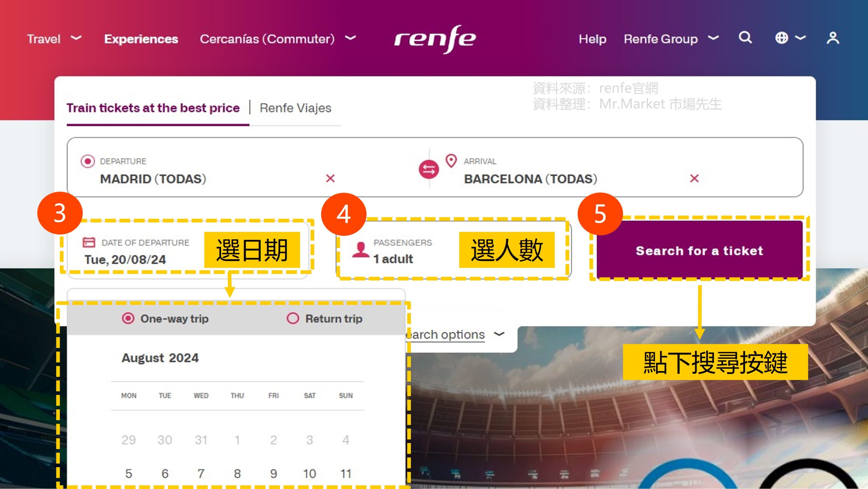868x489 pixels.
Task: Expand the Travel dropdown menu
Action: click(x=53, y=39)
